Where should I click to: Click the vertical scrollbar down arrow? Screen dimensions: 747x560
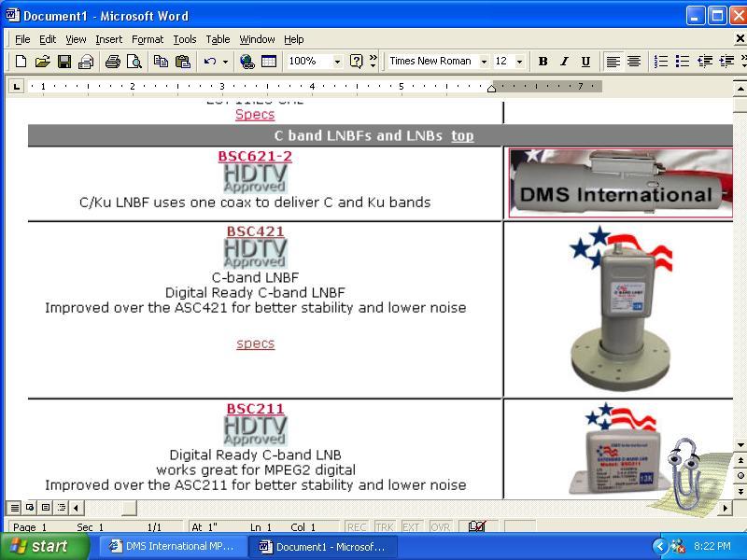pyautogui.click(x=740, y=445)
